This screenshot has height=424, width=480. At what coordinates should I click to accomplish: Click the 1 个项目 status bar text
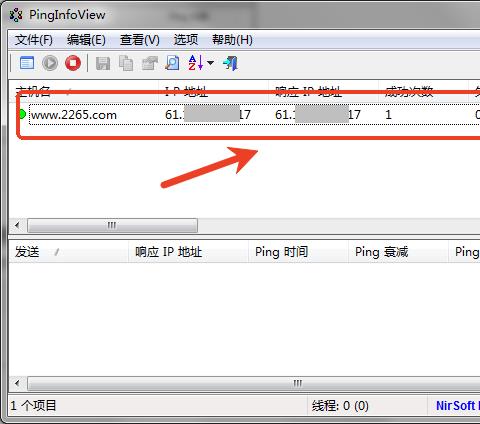(x=33, y=406)
